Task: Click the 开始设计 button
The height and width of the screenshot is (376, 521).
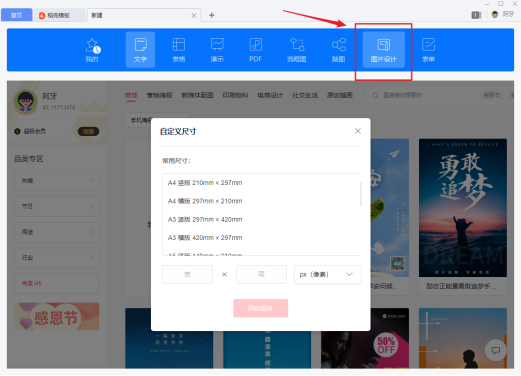Action: click(x=260, y=308)
